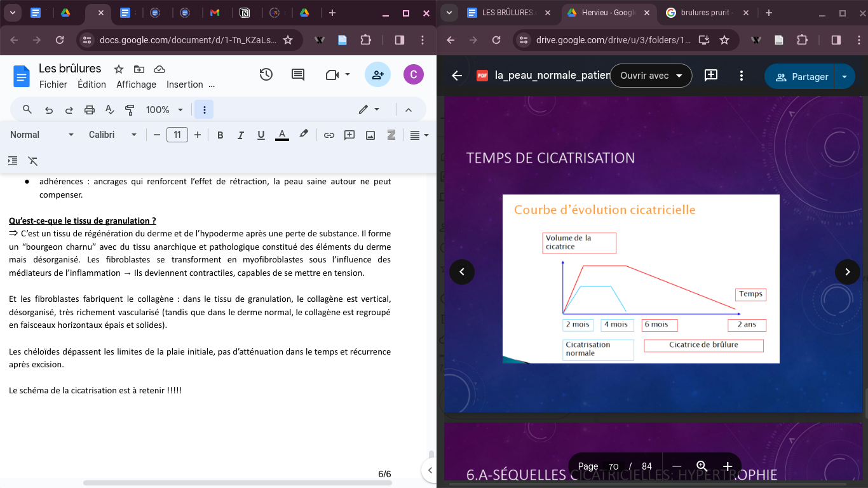Add comment on PDF preview
Screen dimensions: 868x488
coord(711,76)
